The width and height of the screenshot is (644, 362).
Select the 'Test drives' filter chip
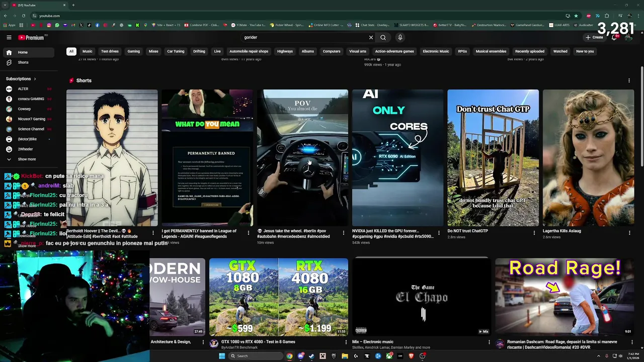click(x=110, y=51)
